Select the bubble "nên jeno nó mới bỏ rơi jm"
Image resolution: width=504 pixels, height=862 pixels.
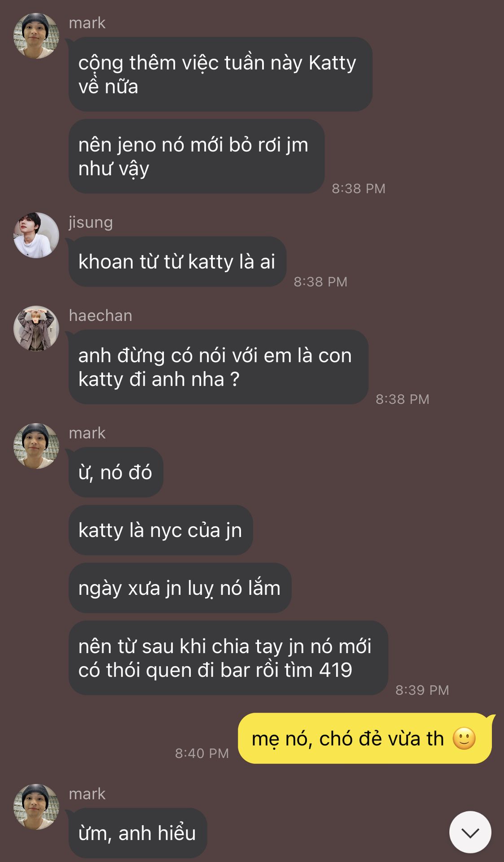point(197,157)
